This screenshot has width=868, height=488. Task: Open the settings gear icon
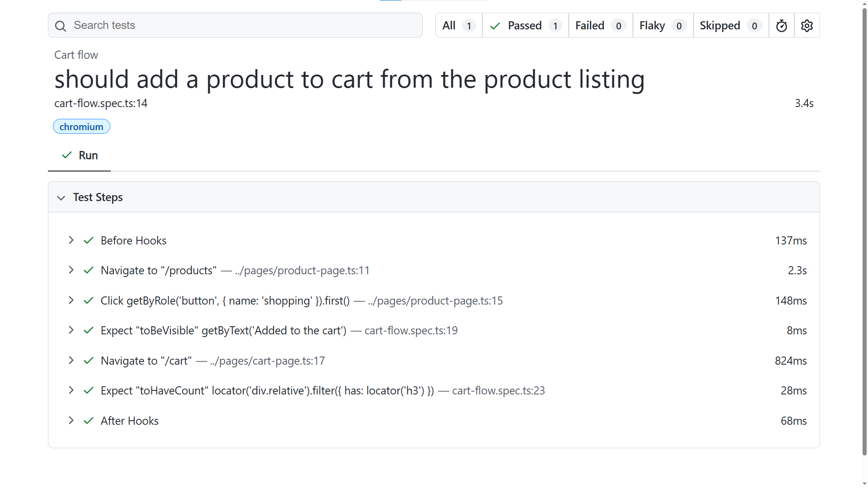click(807, 26)
